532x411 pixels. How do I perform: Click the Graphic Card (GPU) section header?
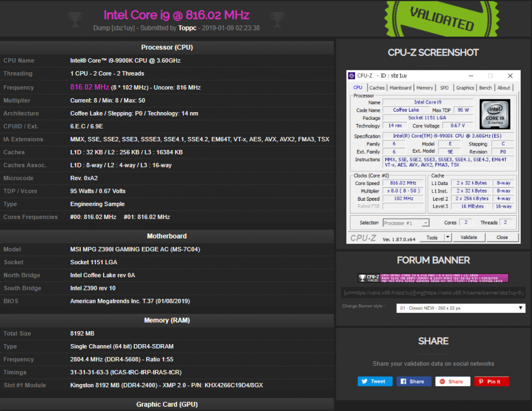coord(167,404)
